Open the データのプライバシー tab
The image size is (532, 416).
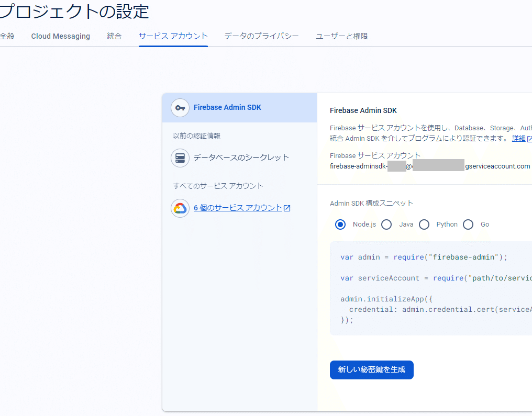tap(261, 36)
